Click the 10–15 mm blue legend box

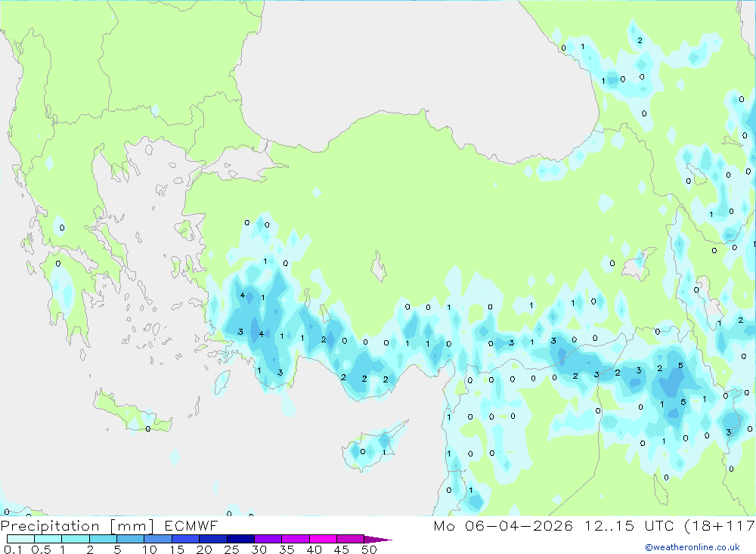[158, 539]
